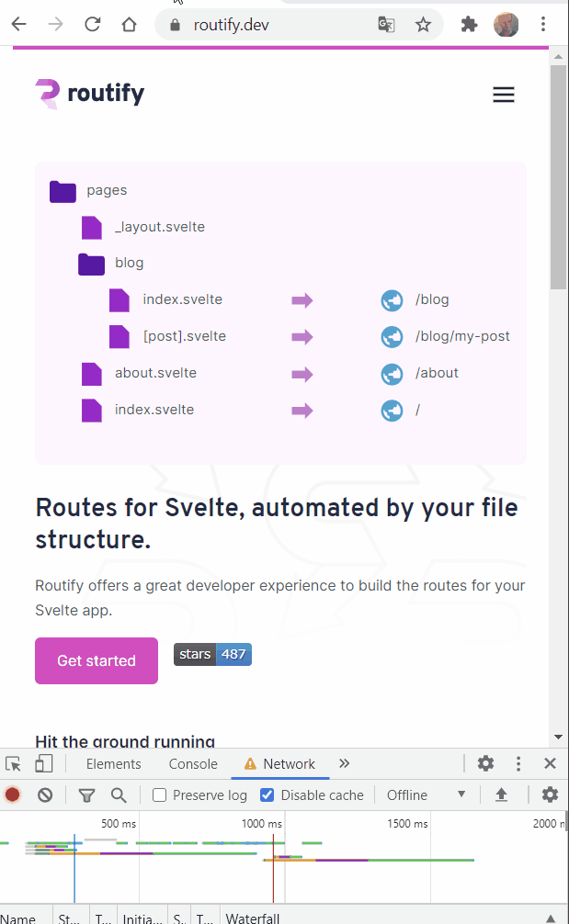Click the stars 487 badge

coord(212,654)
